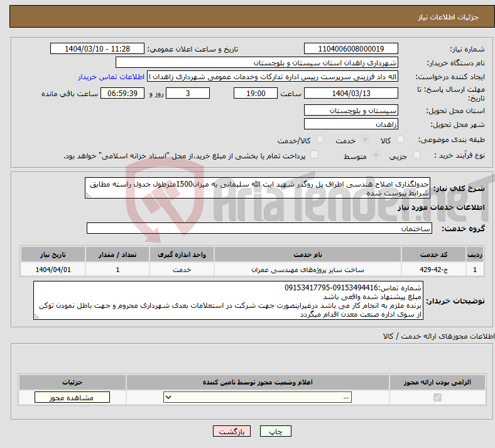Click the شرح کلی نیاز description textarea
The height and width of the screenshot is (448, 495).
pos(258,188)
